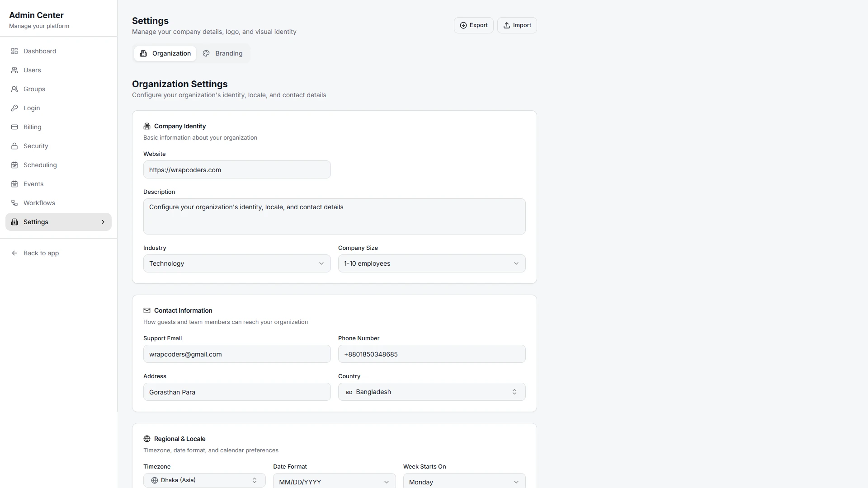The width and height of the screenshot is (868, 488).
Task: Click the Address input field
Action: [x=237, y=392]
